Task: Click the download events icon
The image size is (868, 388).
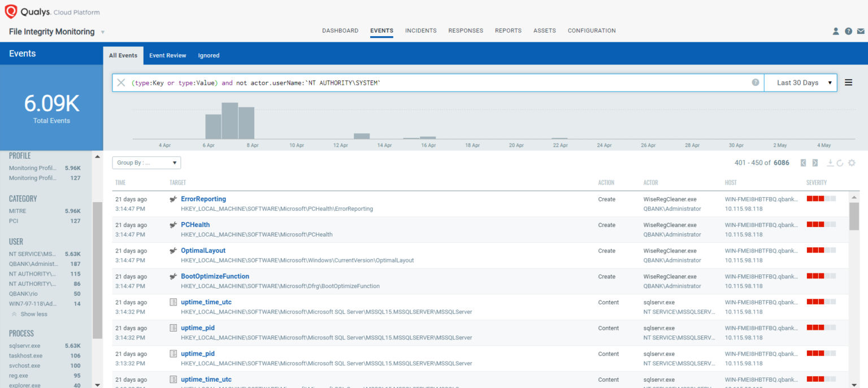Action: coord(831,163)
